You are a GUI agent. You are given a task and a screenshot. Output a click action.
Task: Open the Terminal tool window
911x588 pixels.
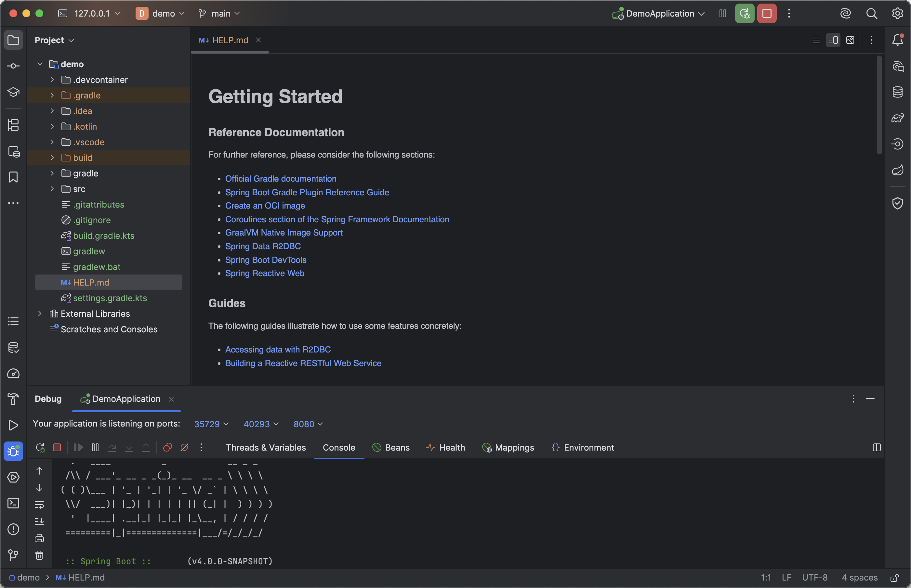pos(13,503)
